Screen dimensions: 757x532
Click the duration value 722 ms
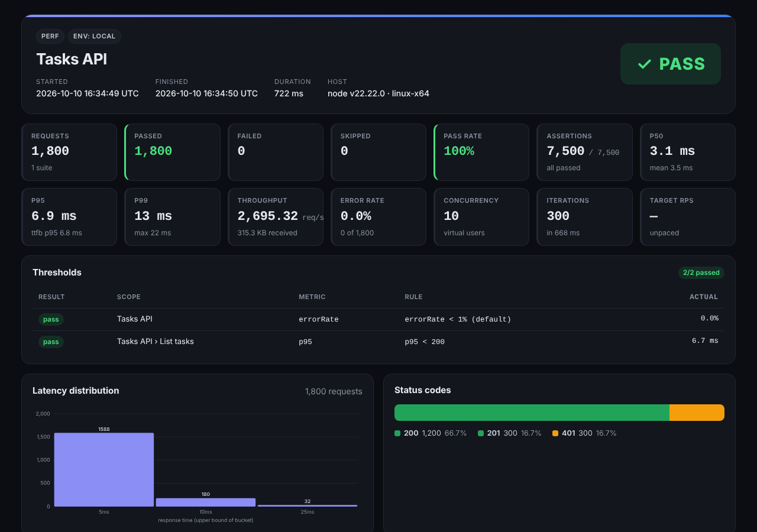289,93
